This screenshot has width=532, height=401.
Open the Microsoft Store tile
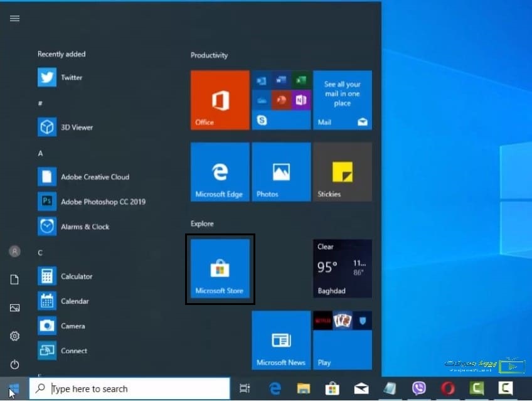coord(220,269)
